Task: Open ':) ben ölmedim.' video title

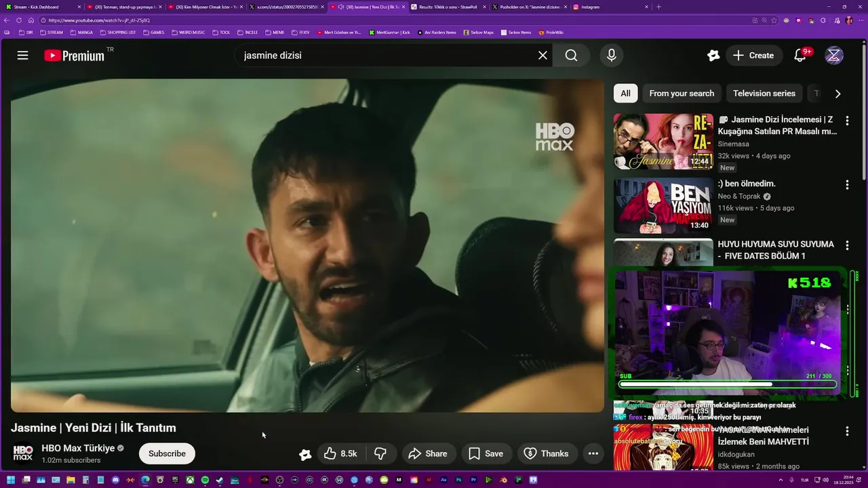Action: (747, 184)
